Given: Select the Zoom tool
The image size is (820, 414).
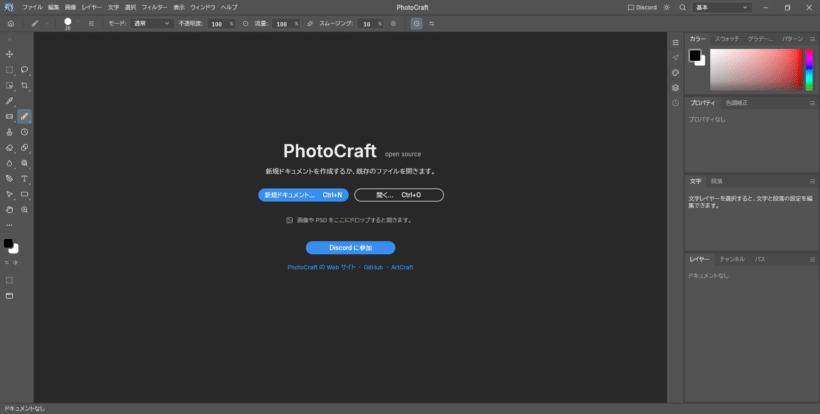Looking at the screenshot, I should 25,210.
